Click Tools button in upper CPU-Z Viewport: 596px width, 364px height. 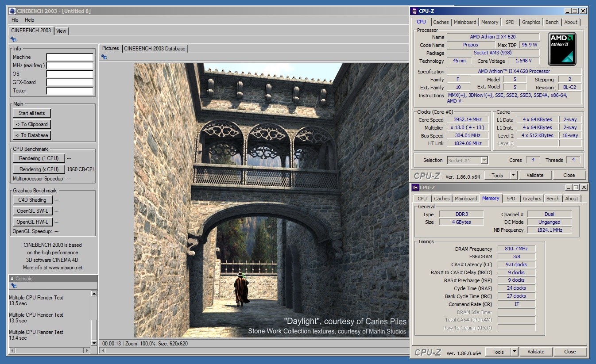[497, 175]
